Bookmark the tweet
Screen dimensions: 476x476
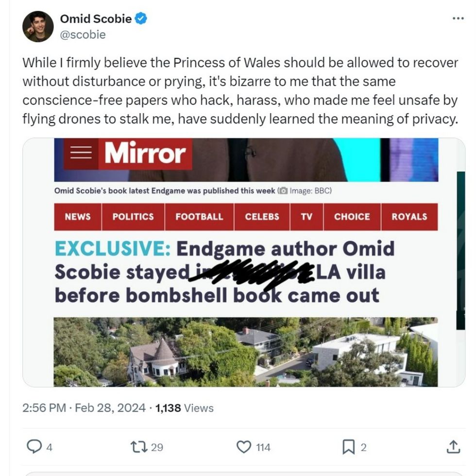[349, 447]
